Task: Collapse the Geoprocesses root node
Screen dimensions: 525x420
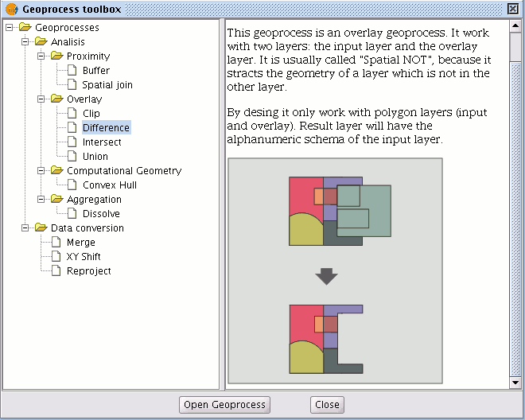Action: tap(9, 28)
